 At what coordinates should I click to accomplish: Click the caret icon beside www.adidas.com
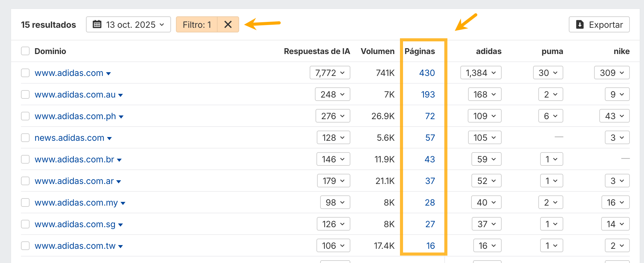108,73
